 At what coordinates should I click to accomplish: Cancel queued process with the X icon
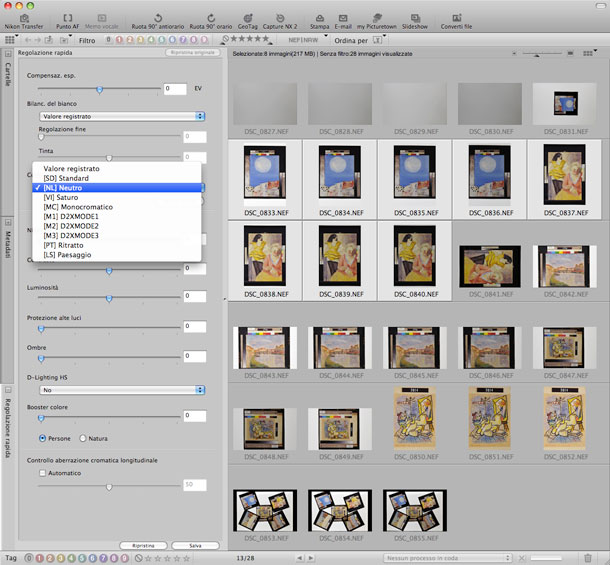522,558
